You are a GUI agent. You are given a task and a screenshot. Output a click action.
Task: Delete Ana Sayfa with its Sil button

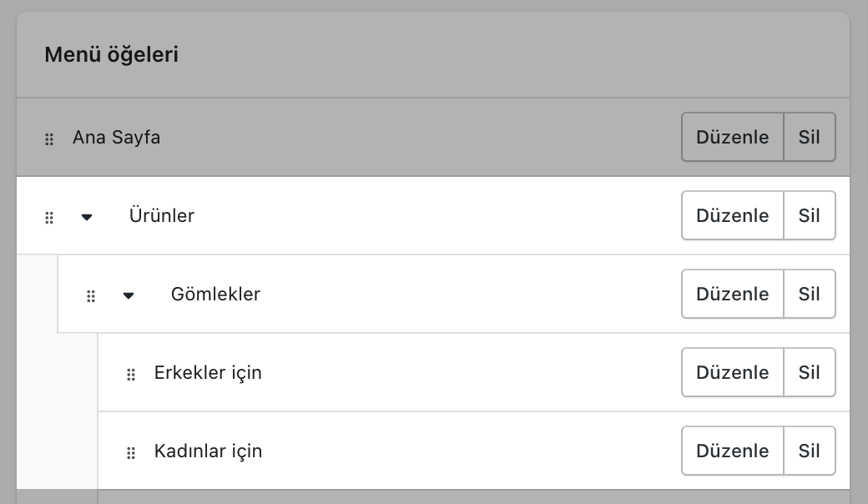coord(809,137)
